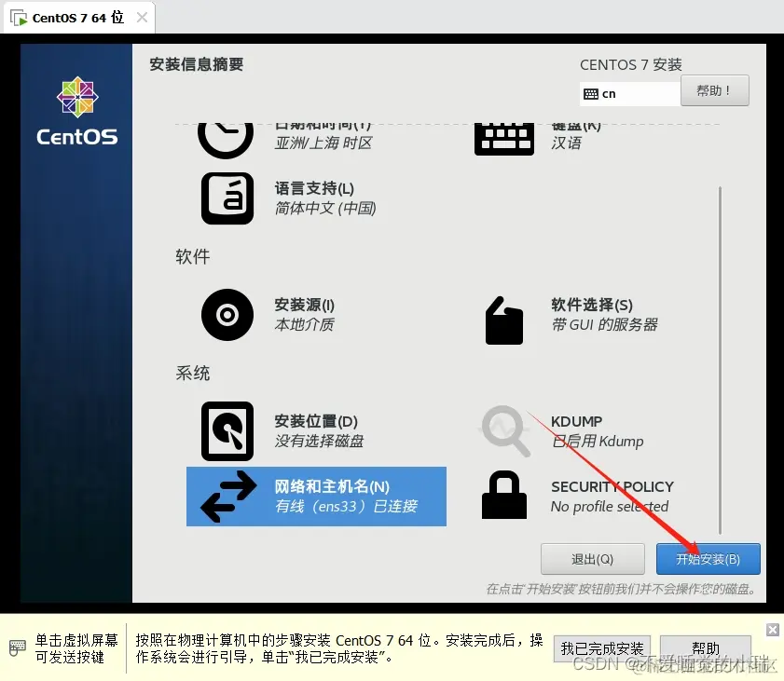Open 软件选择(S) settings
This screenshot has height=681, width=784.
(x=592, y=305)
